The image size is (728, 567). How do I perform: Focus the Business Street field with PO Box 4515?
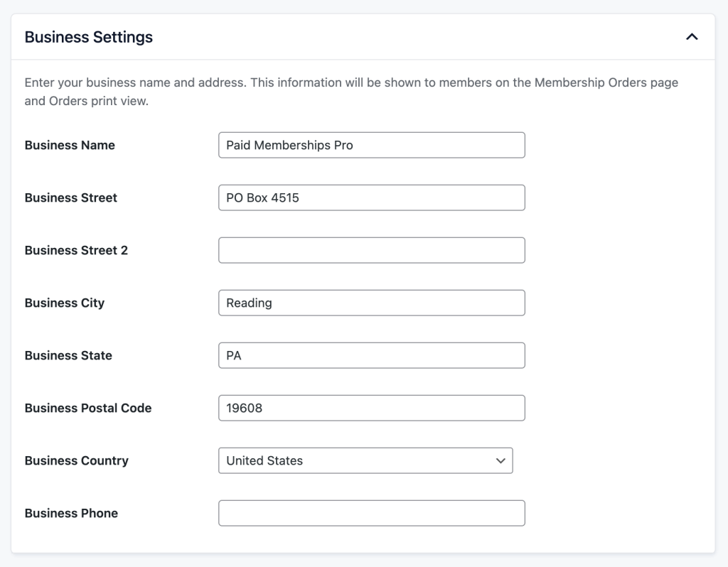click(x=371, y=198)
